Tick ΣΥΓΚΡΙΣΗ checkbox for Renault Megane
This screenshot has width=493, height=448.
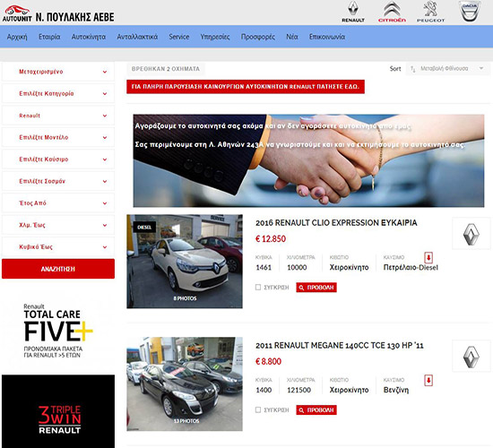258,409
